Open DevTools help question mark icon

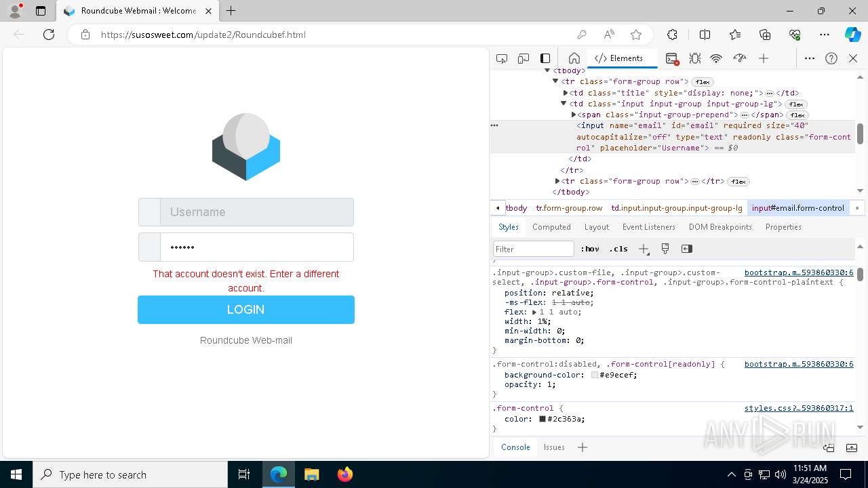[831, 58]
